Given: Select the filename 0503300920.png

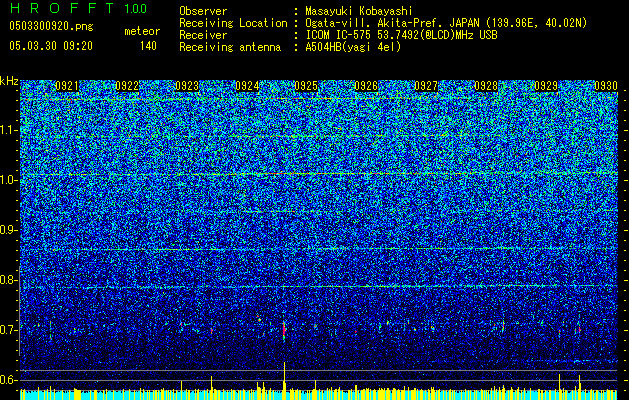Looking at the screenshot, I should coord(51,26).
